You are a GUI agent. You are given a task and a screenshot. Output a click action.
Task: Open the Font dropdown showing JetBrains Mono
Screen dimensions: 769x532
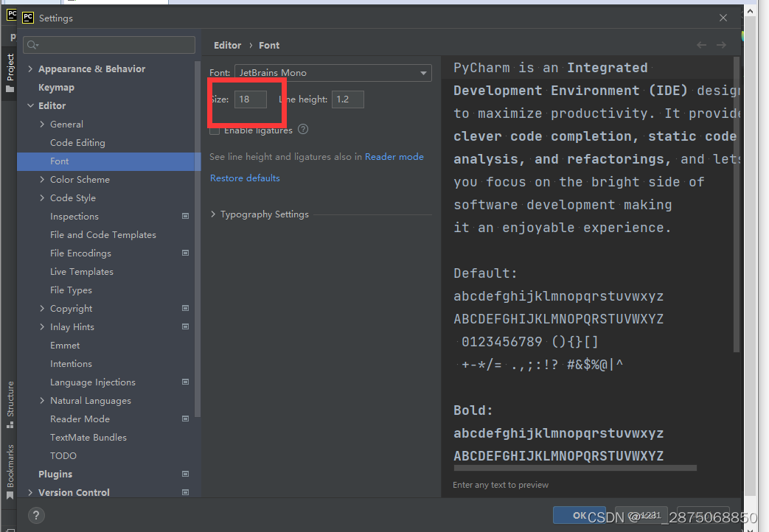[333, 72]
